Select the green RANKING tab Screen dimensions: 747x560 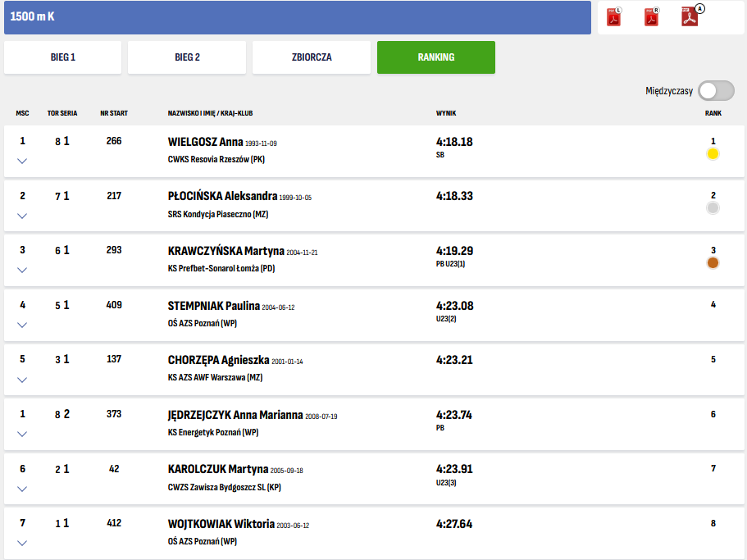(x=435, y=57)
